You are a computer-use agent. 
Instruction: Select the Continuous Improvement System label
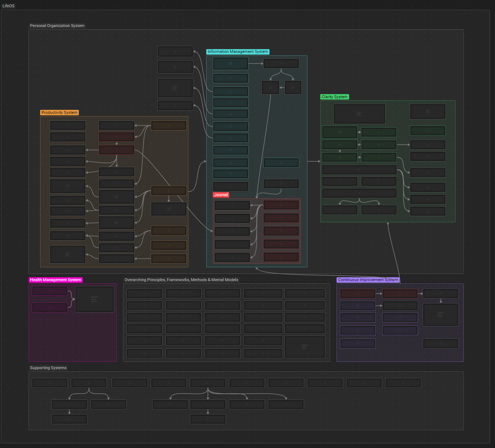[x=368, y=280]
